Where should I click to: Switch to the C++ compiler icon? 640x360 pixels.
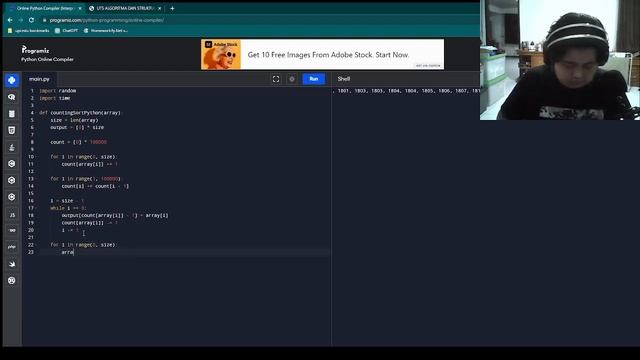(12, 180)
